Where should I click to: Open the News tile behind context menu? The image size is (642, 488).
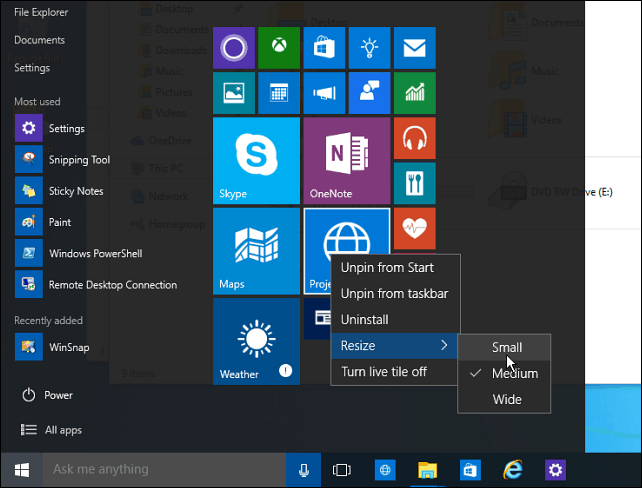[317, 319]
